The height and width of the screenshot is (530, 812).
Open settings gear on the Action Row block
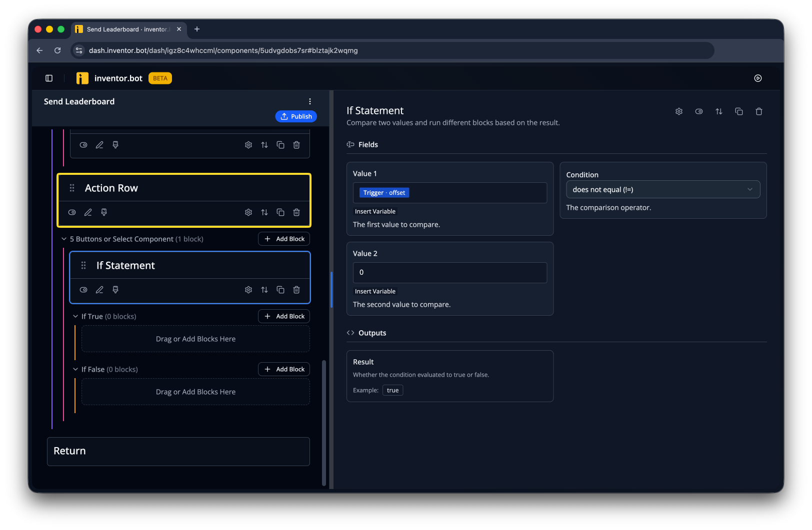click(248, 212)
